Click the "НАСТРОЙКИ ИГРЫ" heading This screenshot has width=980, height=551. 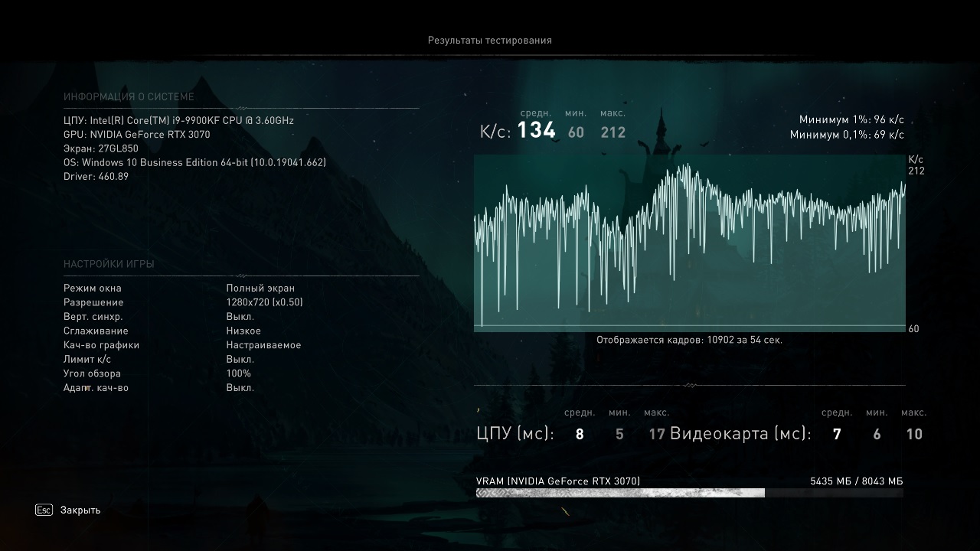[109, 265]
